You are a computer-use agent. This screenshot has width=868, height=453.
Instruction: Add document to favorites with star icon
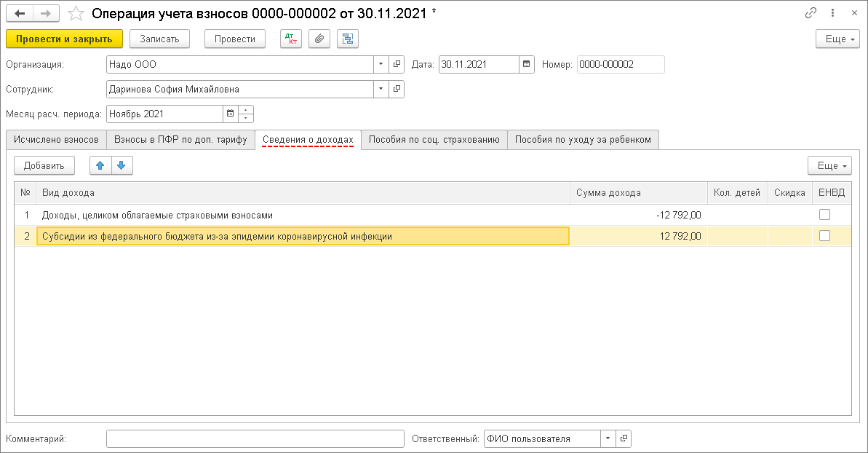(x=76, y=13)
